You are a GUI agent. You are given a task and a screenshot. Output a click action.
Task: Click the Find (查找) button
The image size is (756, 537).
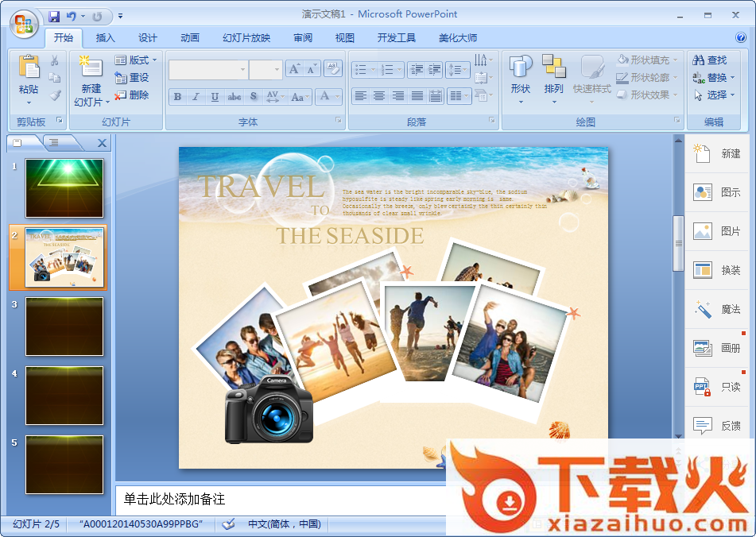(x=710, y=60)
